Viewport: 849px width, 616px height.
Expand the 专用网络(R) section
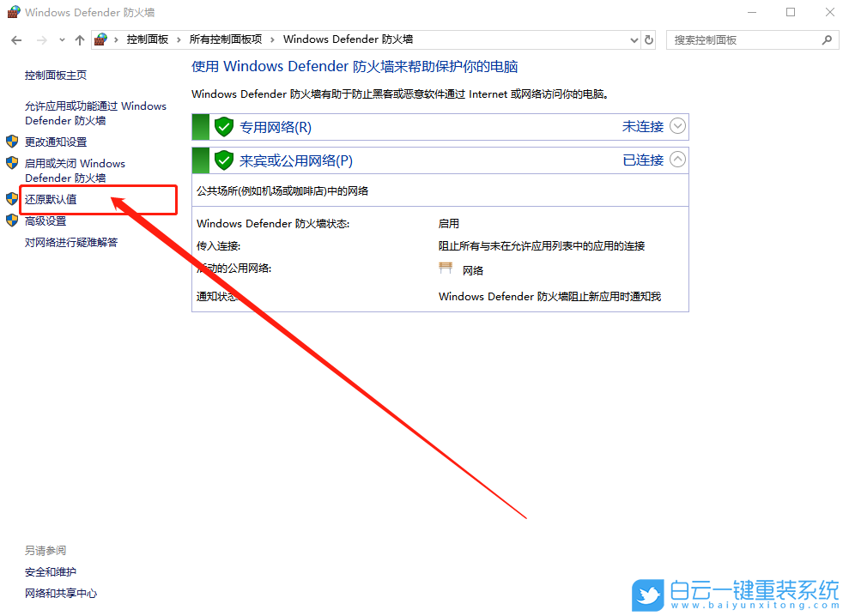(x=677, y=125)
